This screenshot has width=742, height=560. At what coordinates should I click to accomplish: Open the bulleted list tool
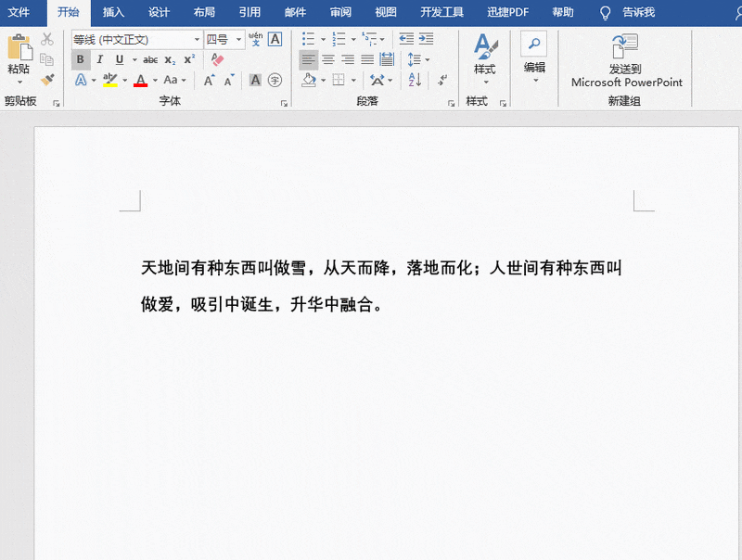309,38
